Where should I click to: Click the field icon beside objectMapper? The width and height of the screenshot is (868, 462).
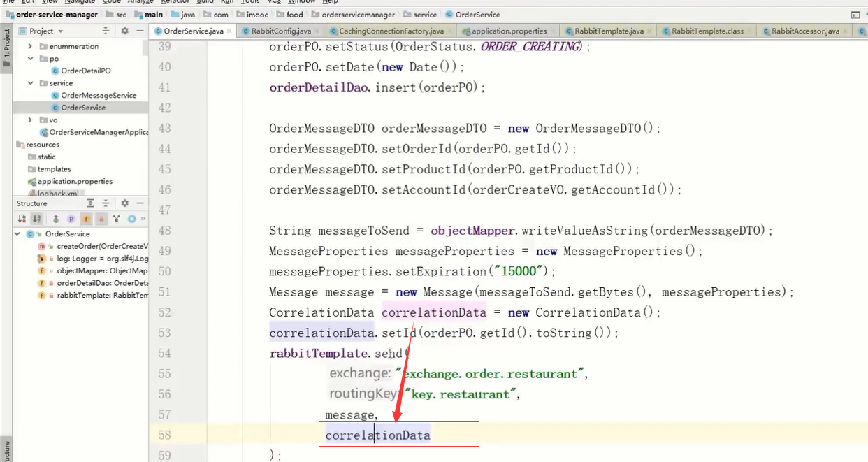coord(41,270)
